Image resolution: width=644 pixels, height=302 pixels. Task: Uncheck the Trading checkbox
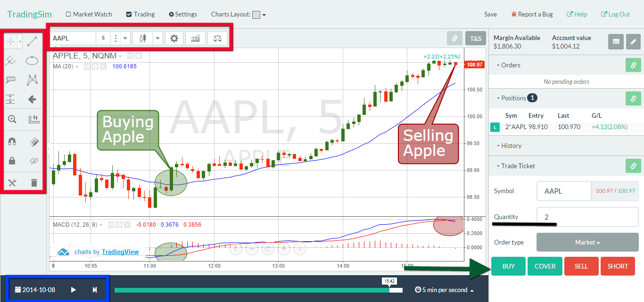click(x=129, y=15)
